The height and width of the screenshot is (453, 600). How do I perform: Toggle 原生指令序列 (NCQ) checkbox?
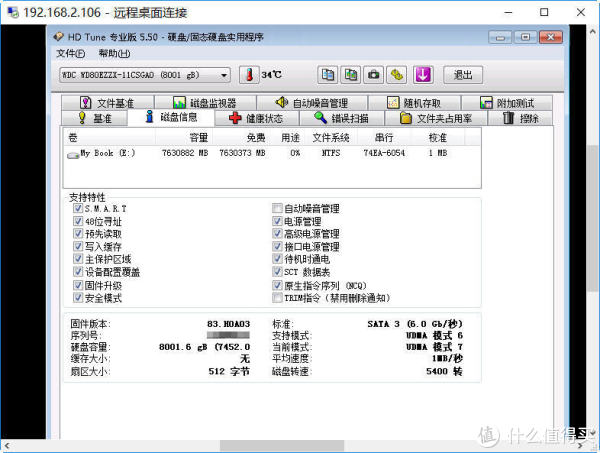(x=277, y=285)
